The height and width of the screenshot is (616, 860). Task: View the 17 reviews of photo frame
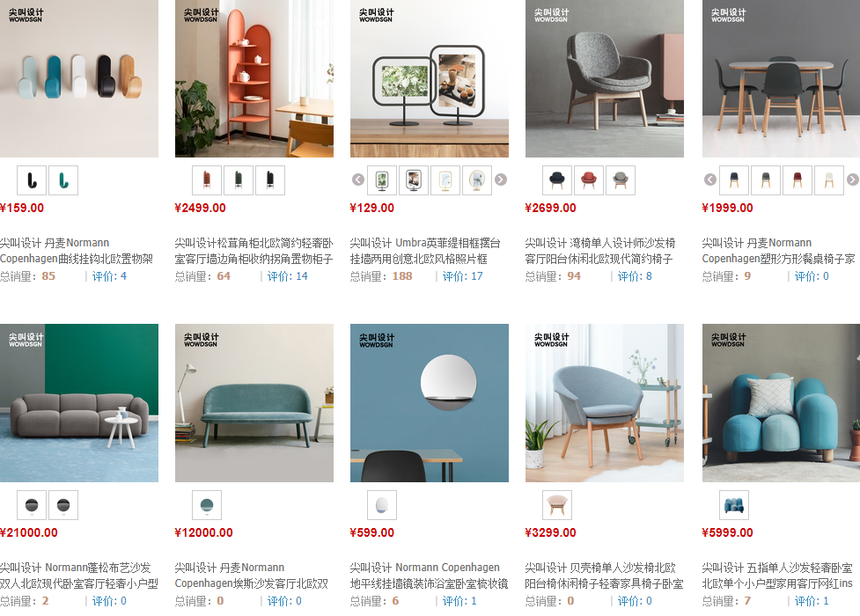[462, 276]
